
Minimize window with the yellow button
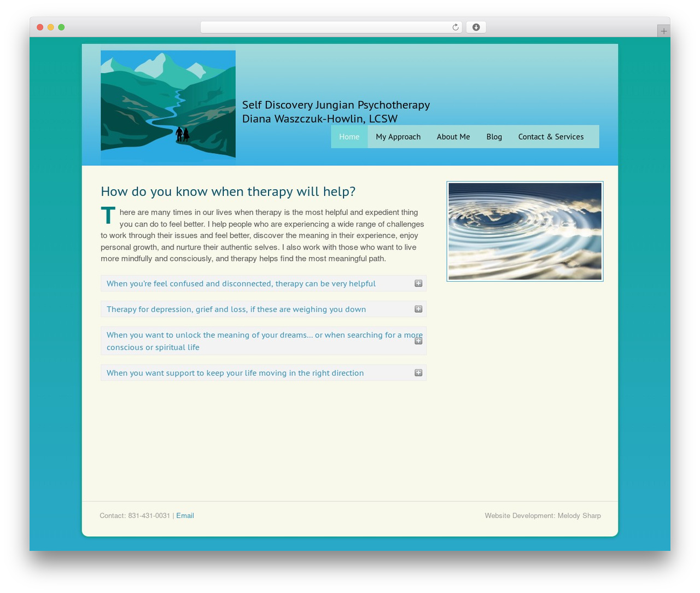pyautogui.click(x=50, y=27)
